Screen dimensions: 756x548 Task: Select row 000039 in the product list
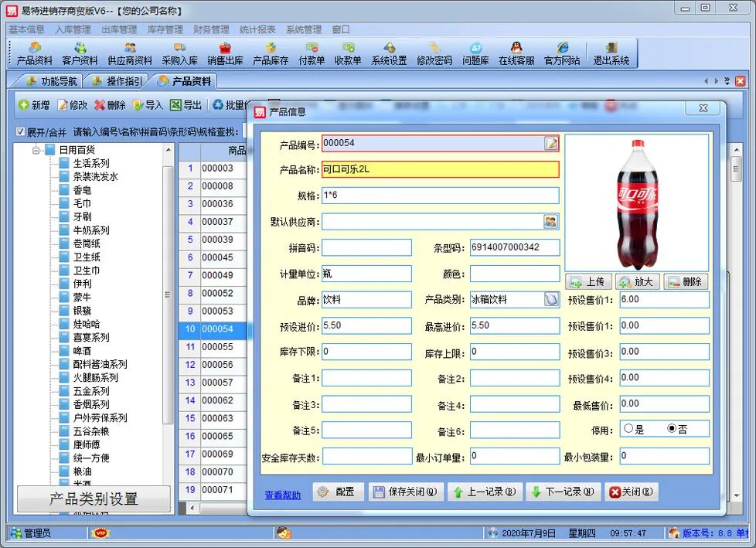(x=216, y=240)
